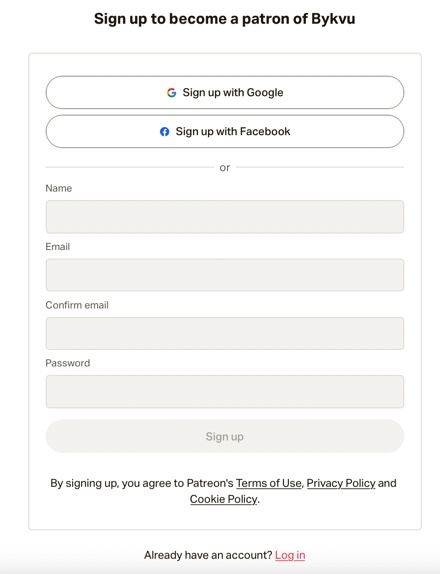Click the page heading about Bykvu
440x574 pixels.
pyautogui.click(x=224, y=19)
